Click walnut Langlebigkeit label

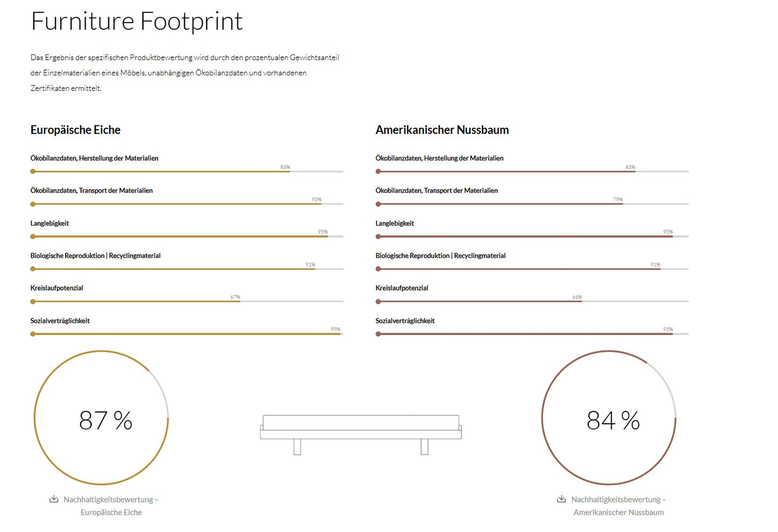[x=395, y=223]
